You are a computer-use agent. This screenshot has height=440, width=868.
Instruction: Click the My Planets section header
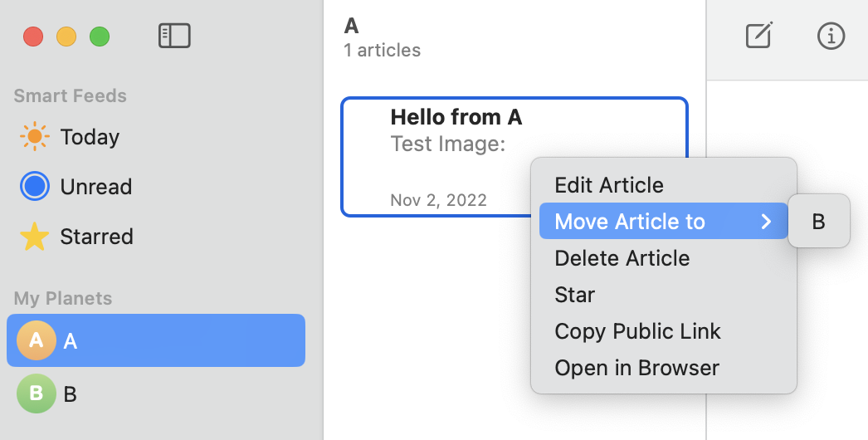[63, 298]
